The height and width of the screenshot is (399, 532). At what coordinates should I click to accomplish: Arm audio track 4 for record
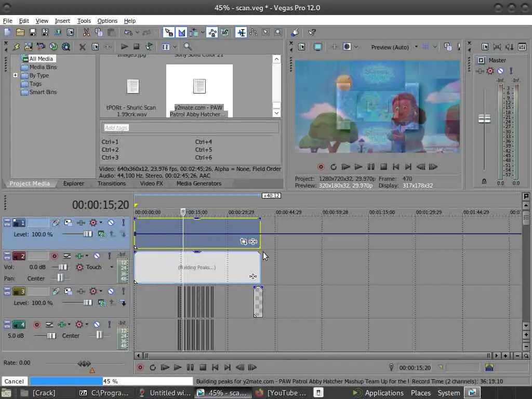tap(37, 325)
